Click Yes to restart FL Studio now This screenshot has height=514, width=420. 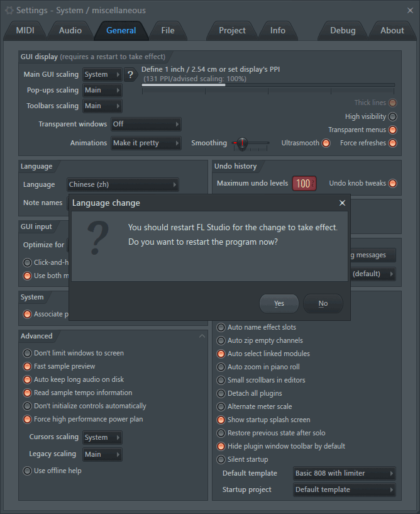279,303
